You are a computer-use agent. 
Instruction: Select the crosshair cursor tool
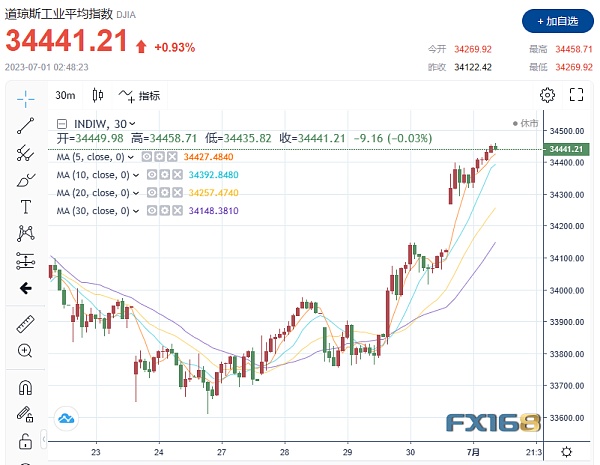[x=26, y=99]
